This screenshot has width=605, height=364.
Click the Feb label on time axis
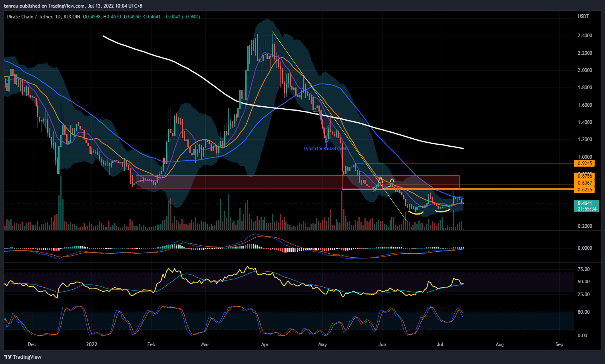click(151, 344)
